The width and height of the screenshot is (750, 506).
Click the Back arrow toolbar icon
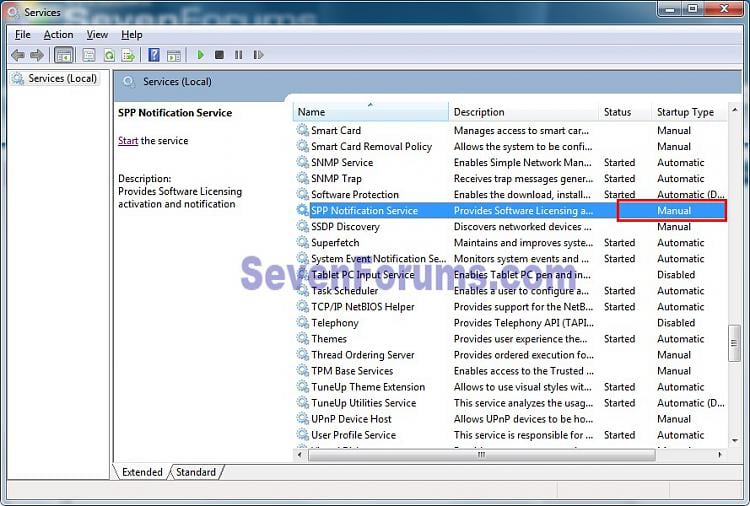coord(18,55)
